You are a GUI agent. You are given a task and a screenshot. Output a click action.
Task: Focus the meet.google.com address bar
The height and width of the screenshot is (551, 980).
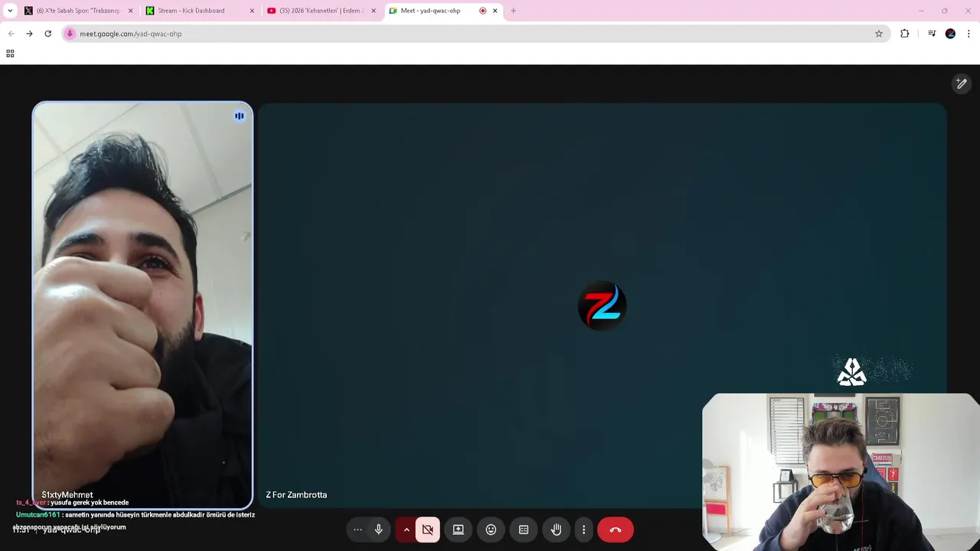click(475, 34)
